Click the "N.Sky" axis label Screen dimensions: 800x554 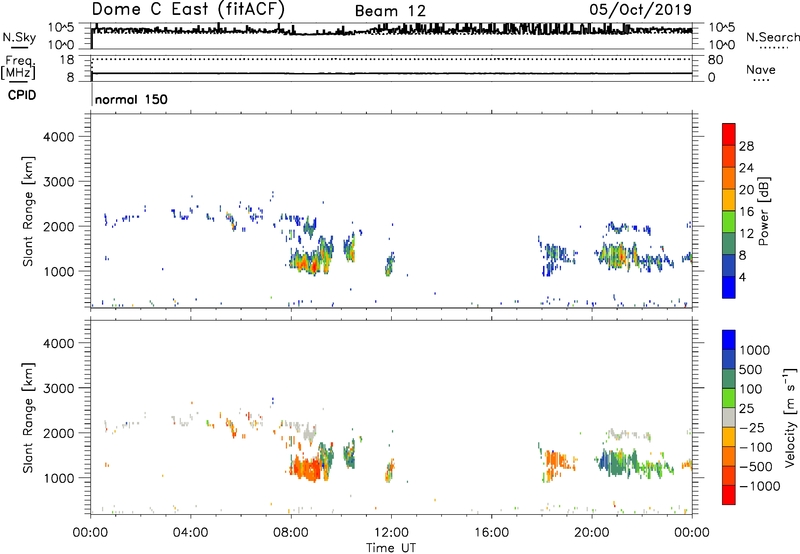[x=19, y=37]
